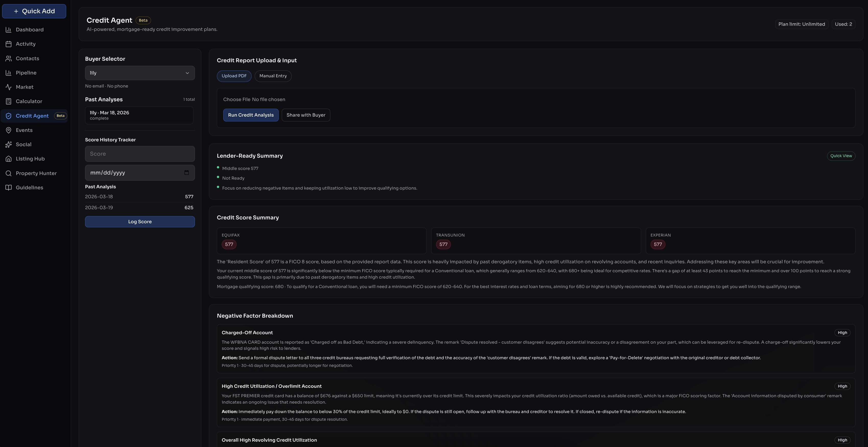Start Property Hunter from the sidebar
The image size is (868, 447).
(36, 173)
